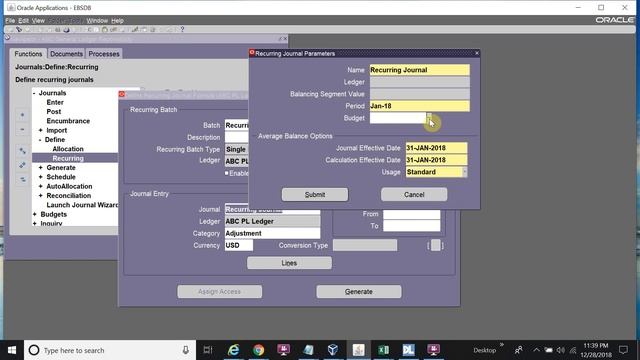Launch Internet Explorer from taskbar
Screen dimensions: 640x360
[233, 350]
